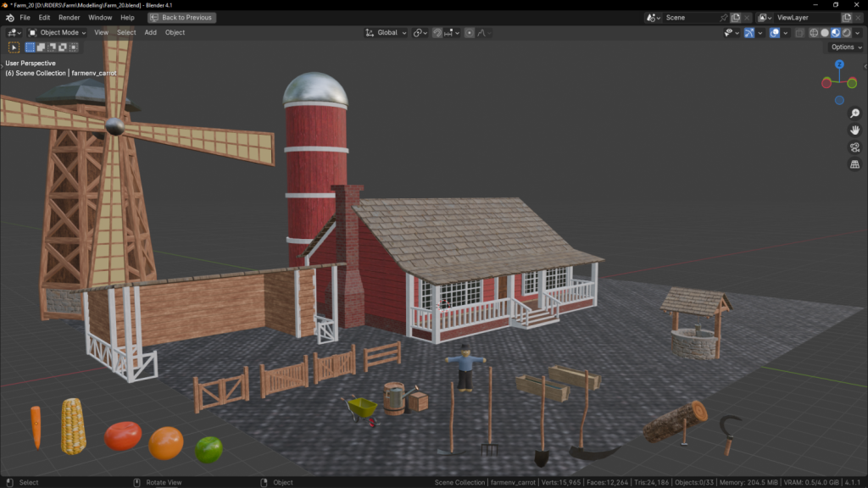868x488 pixels.
Task: Toggle X-ray view in the header
Action: (798, 33)
